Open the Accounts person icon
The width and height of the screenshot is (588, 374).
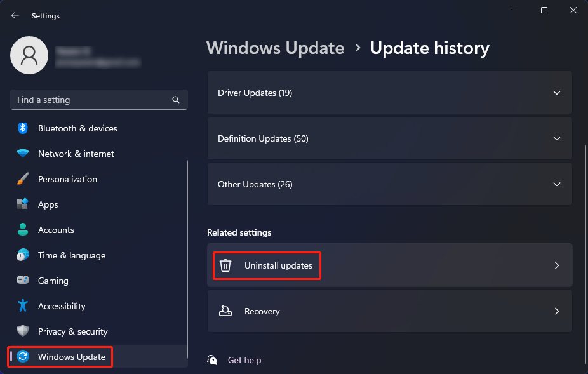point(23,230)
